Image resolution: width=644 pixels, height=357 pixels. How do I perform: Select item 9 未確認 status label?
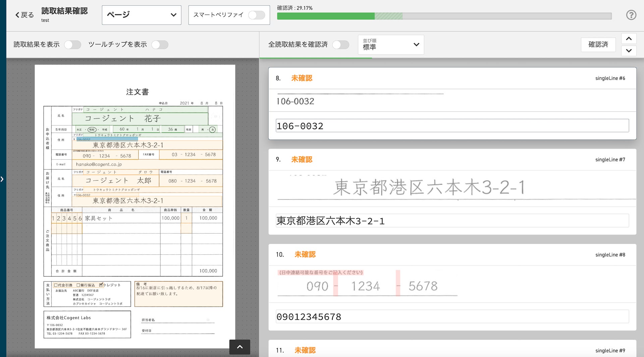302,159
